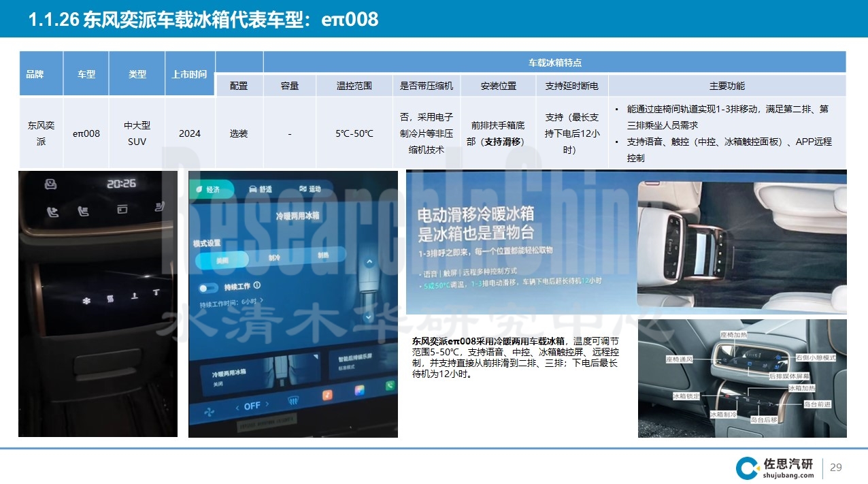This screenshot has height=484, width=868.
Task: Switch to the 运动 drive mode tab
Action: point(310,189)
